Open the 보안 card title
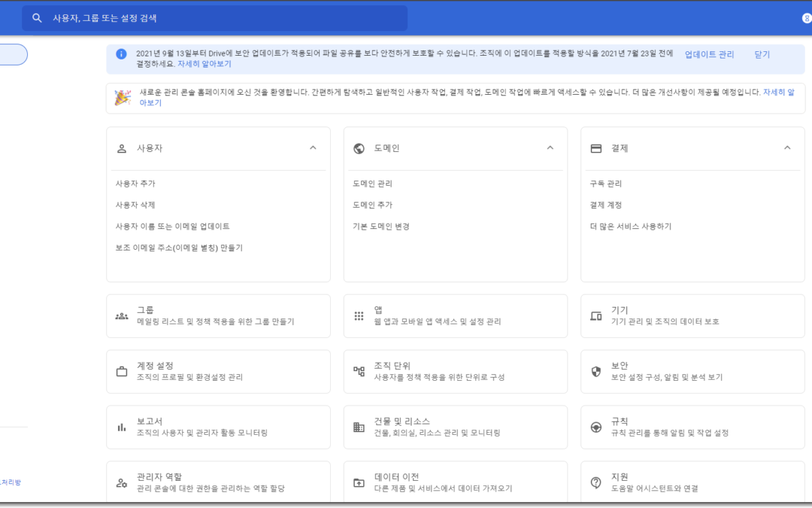 620,366
